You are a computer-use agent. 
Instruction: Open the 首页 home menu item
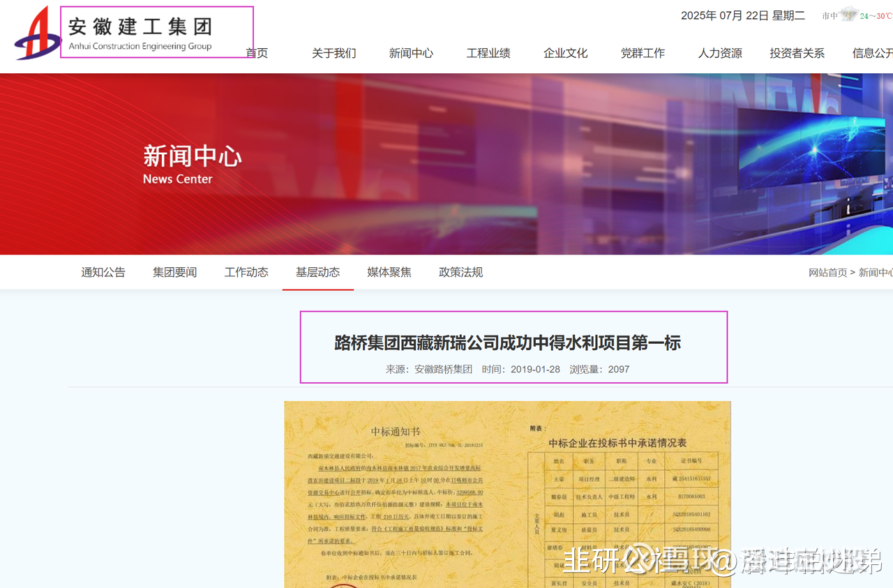pyautogui.click(x=257, y=53)
